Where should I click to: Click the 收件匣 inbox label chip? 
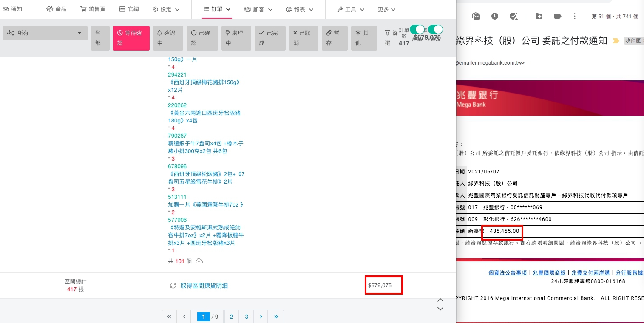click(x=634, y=41)
